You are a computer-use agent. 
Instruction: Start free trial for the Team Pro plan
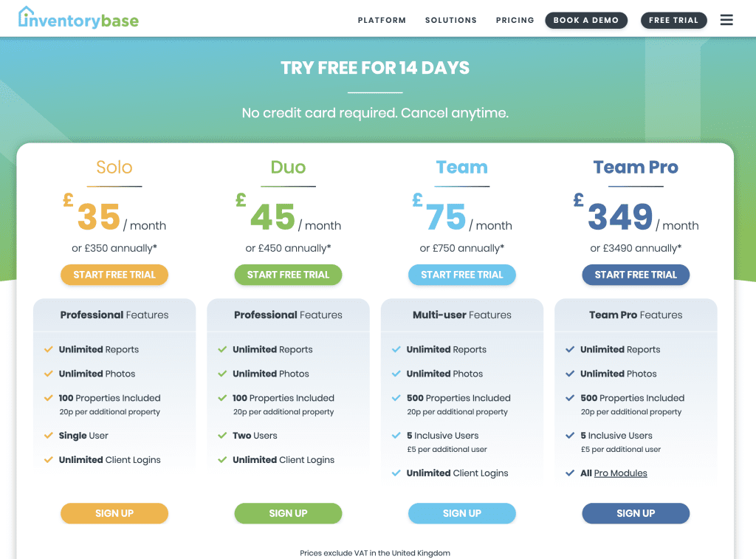tap(636, 274)
